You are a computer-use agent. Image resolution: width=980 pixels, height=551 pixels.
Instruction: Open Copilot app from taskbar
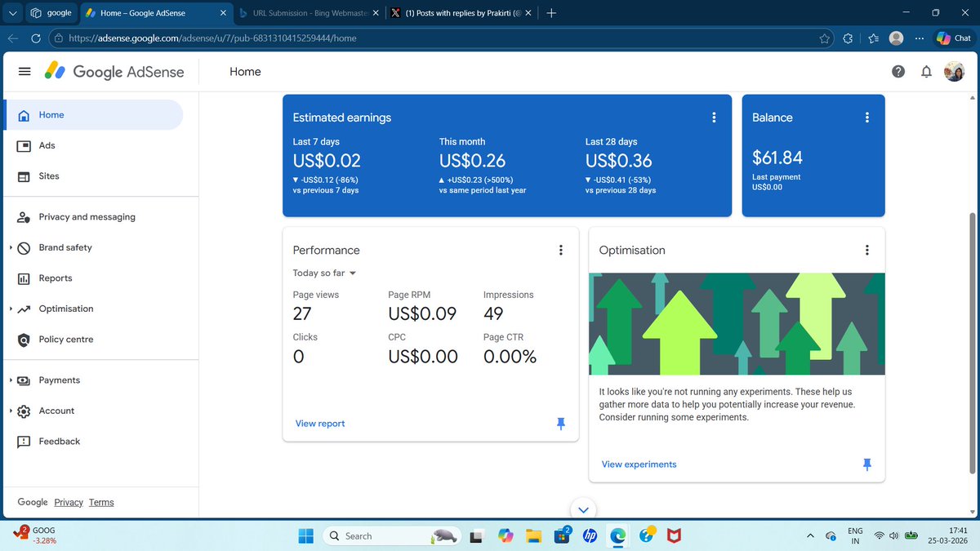506,536
